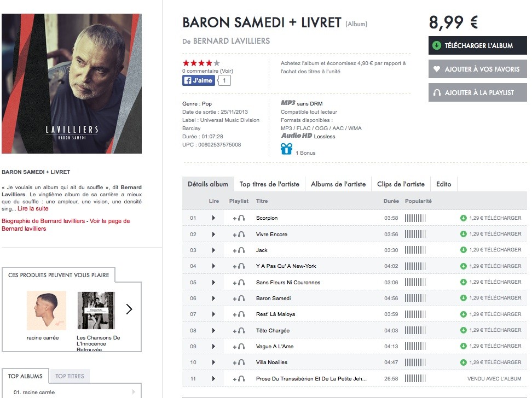Screen dimensions: 532x398
Task: Click the blue gift Bonus icon
Action: point(286,149)
